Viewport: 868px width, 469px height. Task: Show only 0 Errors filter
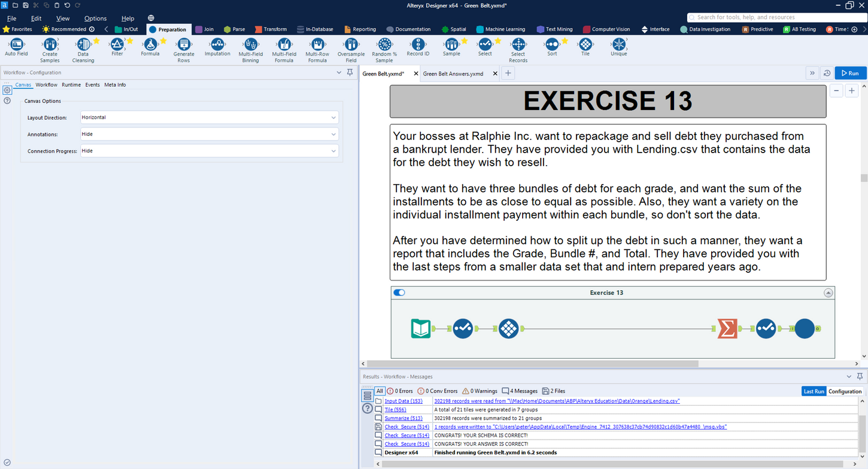point(399,391)
